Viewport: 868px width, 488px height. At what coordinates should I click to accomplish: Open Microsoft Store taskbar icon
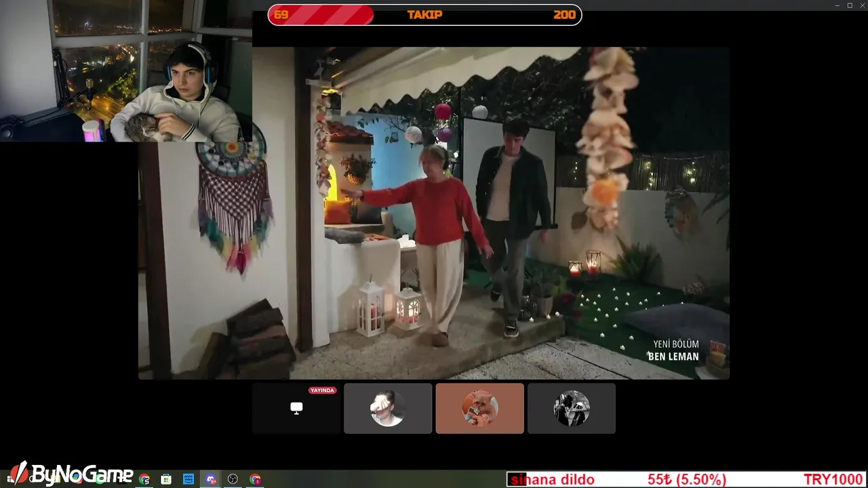166,479
